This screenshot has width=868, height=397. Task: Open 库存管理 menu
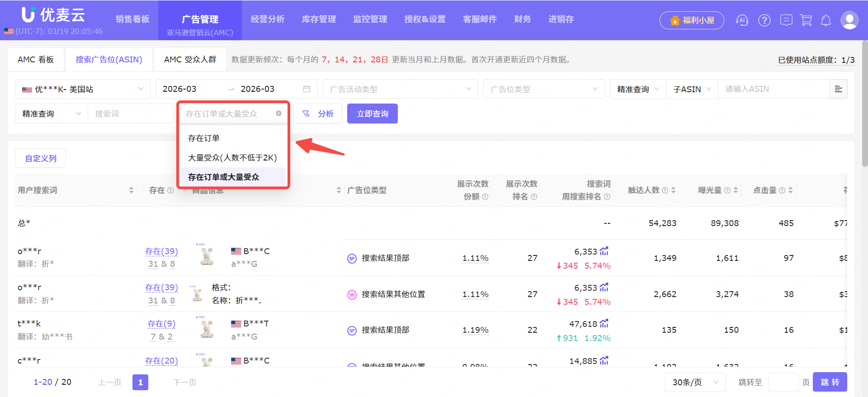[x=319, y=19]
